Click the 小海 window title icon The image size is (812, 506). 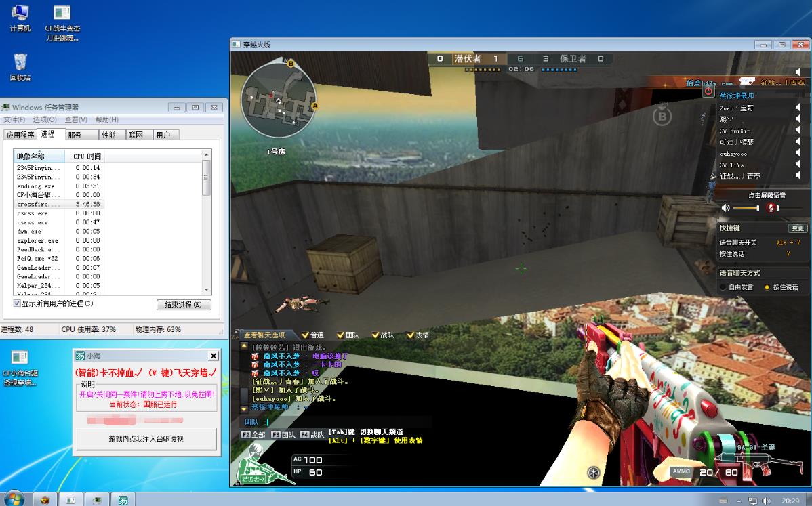click(x=80, y=356)
